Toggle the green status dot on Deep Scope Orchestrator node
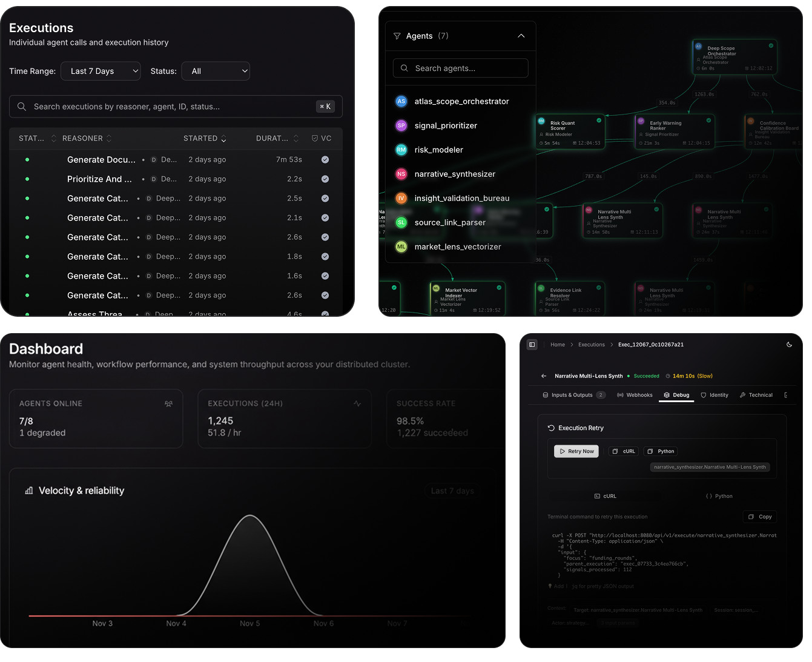Image resolution: width=812 pixels, height=662 pixels. [771, 45]
